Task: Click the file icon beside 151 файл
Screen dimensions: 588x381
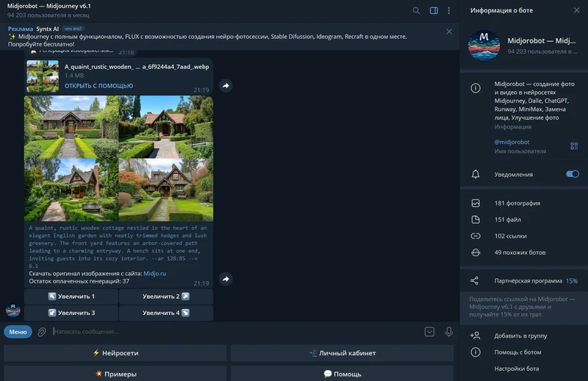Action: point(476,219)
